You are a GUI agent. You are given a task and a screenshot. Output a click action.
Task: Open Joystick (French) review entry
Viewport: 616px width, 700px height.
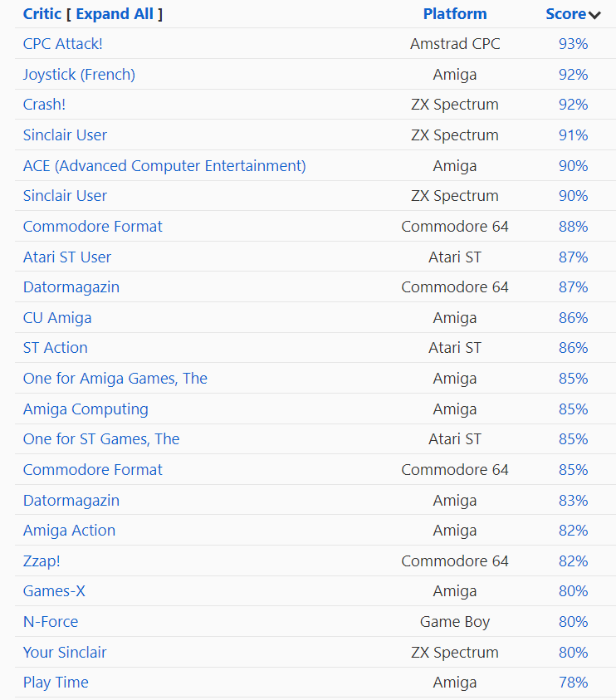click(x=79, y=74)
